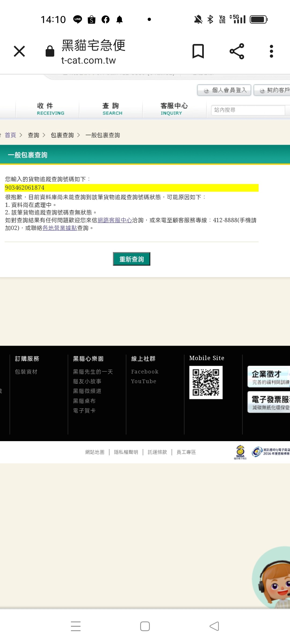Open the 企業徵才 banner
The image size is (290, 644).
[269, 377]
